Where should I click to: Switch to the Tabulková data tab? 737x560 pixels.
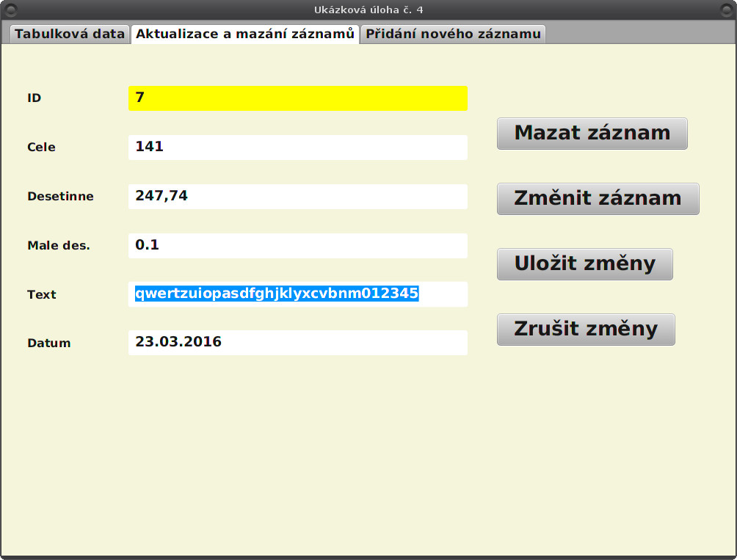pos(70,34)
